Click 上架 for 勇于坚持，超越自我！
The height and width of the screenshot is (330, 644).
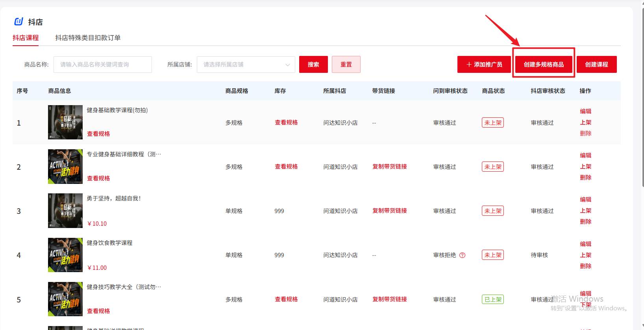point(586,211)
